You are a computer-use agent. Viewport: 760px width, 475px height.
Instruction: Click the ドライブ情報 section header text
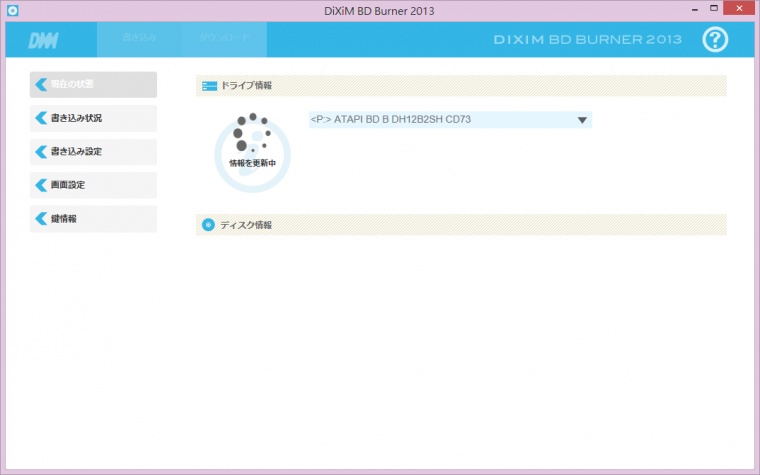246,85
